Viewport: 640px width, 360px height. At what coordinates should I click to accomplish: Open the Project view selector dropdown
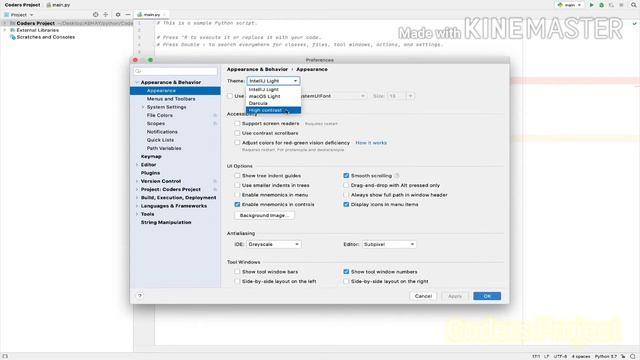click(x=19, y=15)
